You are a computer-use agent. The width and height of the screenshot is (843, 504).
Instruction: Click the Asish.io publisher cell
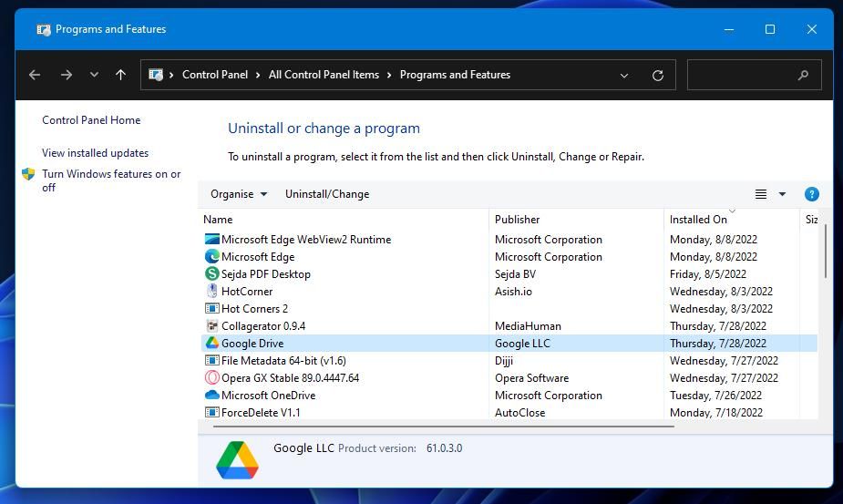coord(513,291)
